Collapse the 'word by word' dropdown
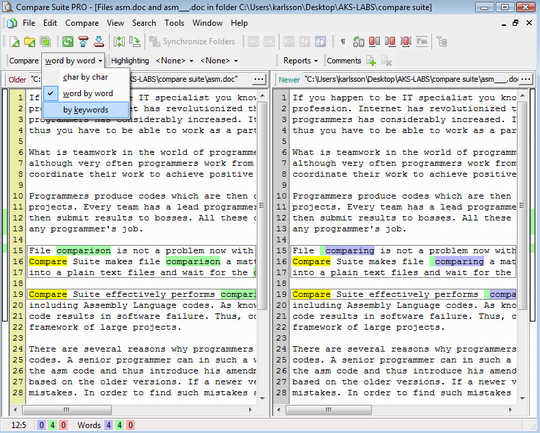This screenshot has height=433, width=540. [x=73, y=61]
